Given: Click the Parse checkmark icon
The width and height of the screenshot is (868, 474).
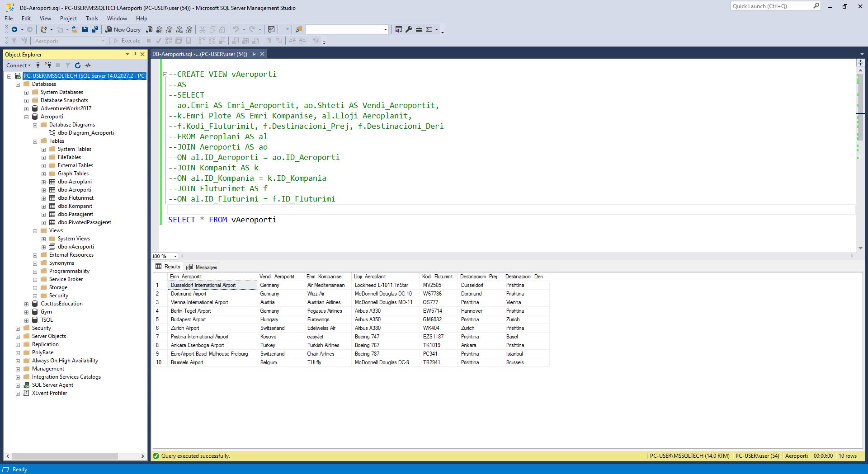Looking at the screenshot, I should tap(159, 41).
